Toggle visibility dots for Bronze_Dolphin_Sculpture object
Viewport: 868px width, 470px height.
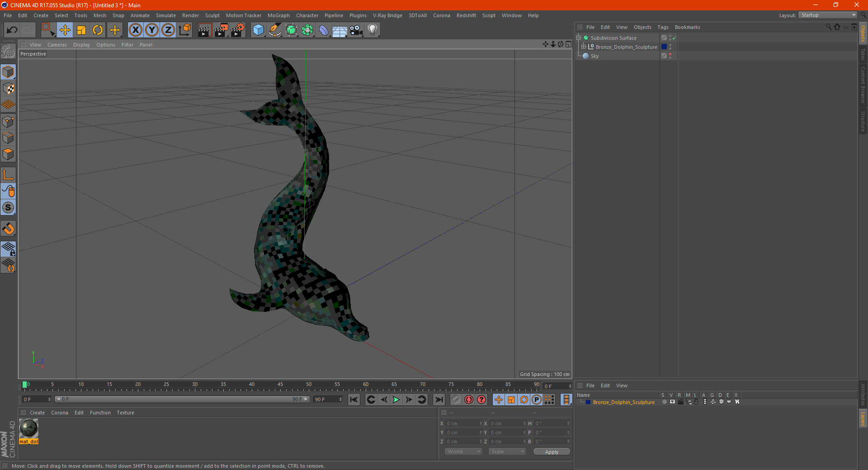tap(670, 47)
